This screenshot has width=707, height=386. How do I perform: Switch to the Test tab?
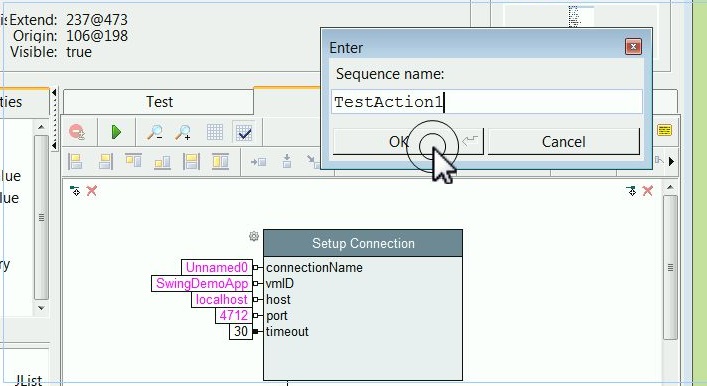tap(159, 102)
